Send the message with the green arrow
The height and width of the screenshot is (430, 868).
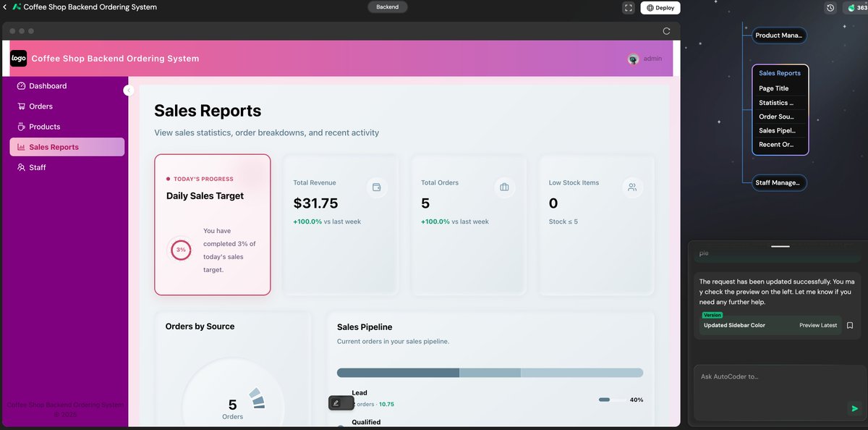(854, 409)
